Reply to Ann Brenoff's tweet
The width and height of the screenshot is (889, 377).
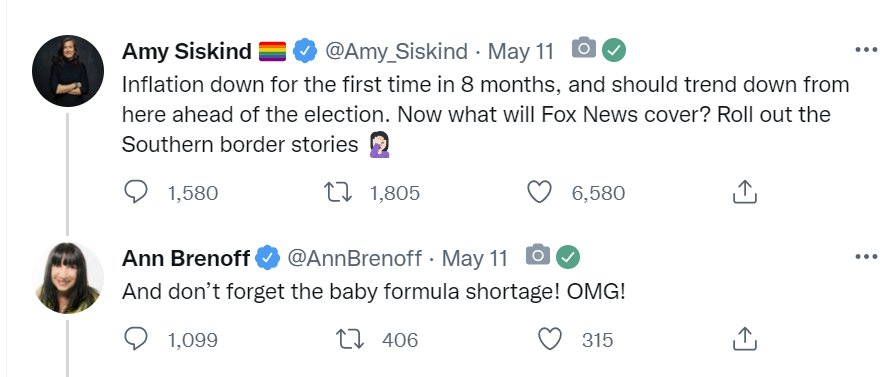click(136, 340)
